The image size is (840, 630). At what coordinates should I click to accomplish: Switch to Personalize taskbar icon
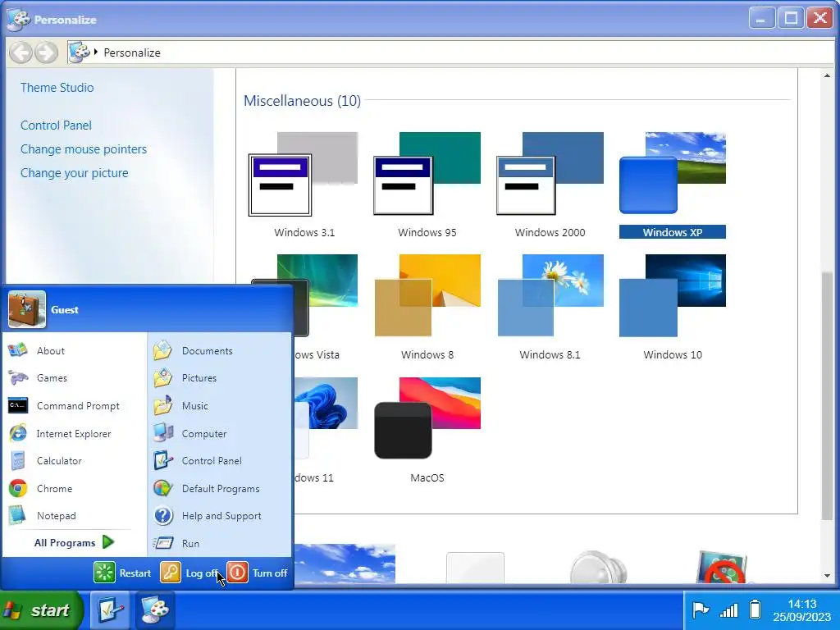[154, 610]
